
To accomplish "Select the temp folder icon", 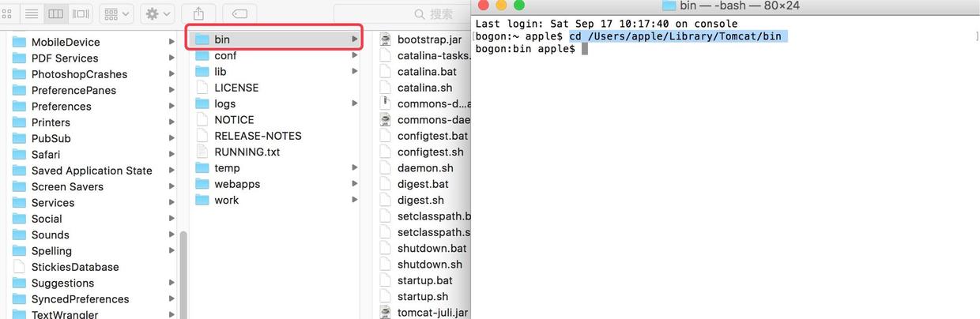I will coord(202,168).
